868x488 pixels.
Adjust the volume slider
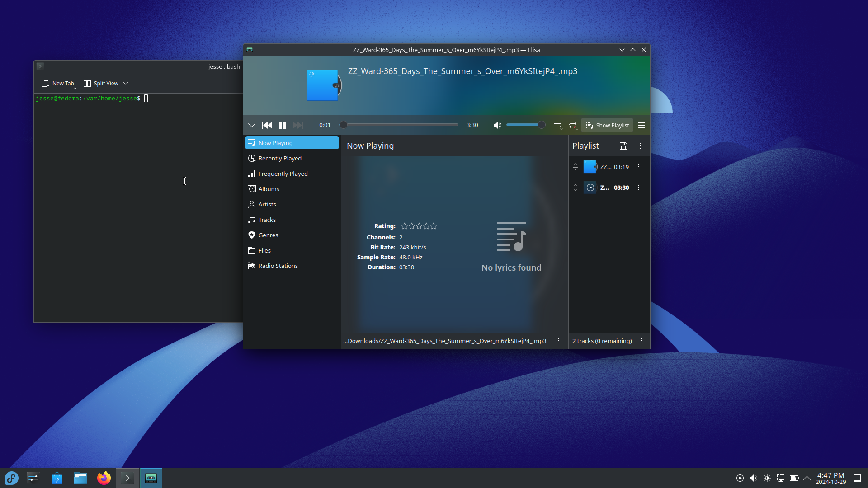pos(526,125)
